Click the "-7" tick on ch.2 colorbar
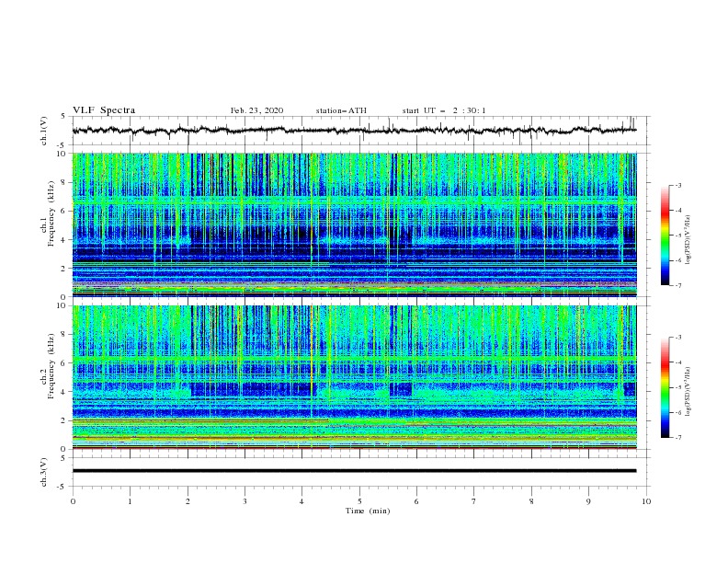The width and height of the screenshot is (728, 563). (x=677, y=437)
